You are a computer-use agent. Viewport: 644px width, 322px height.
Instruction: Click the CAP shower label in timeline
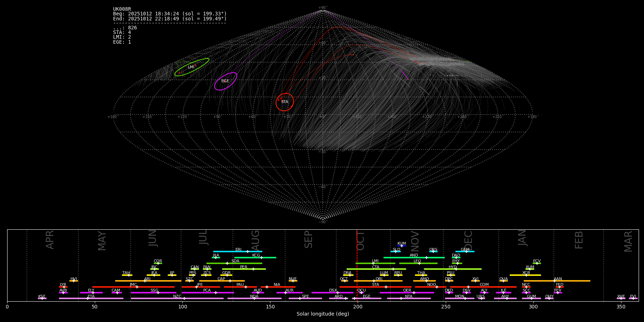pyautogui.click(x=221, y=279)
